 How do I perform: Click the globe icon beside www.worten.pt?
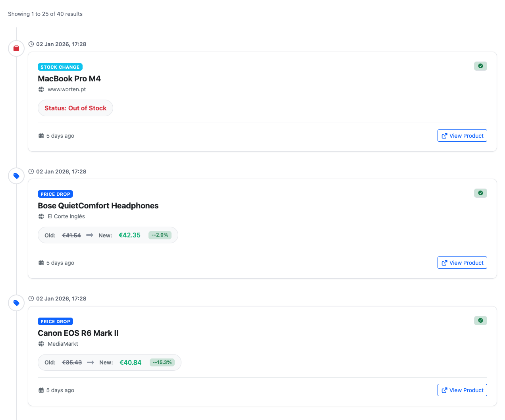pyautogui.click(x=41, y=89)
